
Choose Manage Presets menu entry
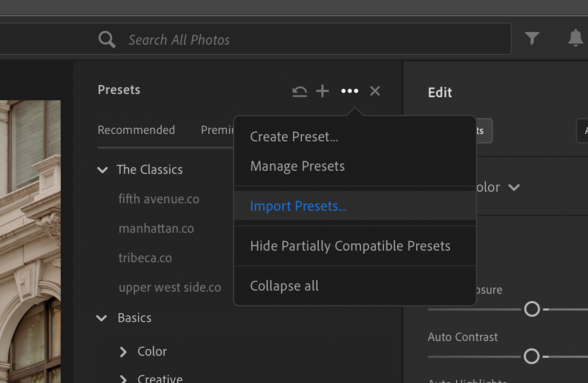coord(297,166)
